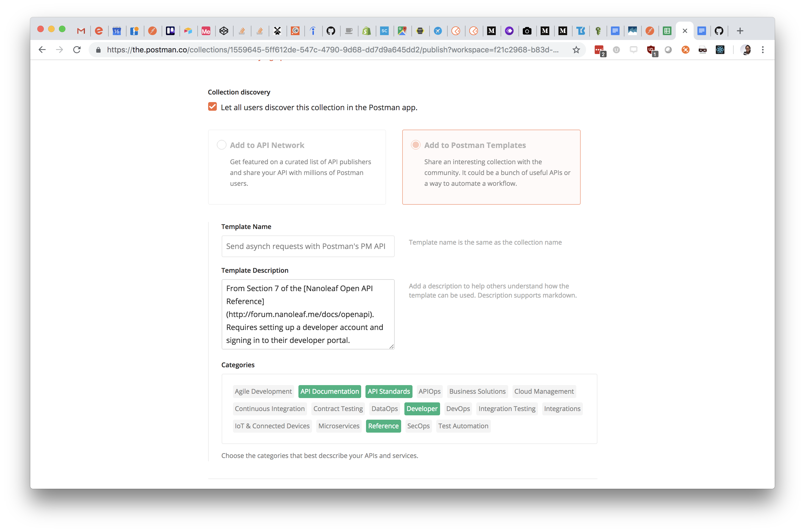
Task: Enable the DevOps category tag
Action: pyautogui.click(x=458, y=409)
